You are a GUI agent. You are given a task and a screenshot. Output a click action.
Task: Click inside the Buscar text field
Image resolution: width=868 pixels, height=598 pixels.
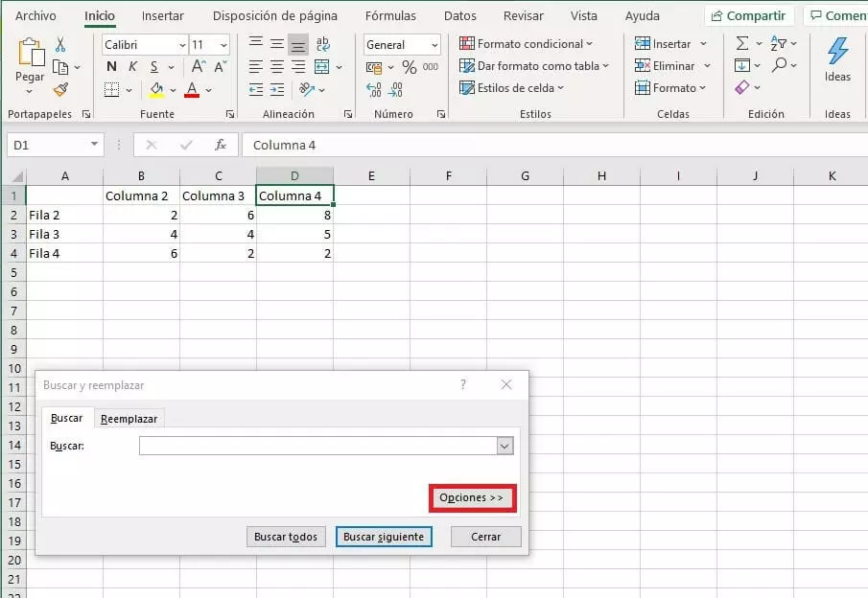point(317,446)
